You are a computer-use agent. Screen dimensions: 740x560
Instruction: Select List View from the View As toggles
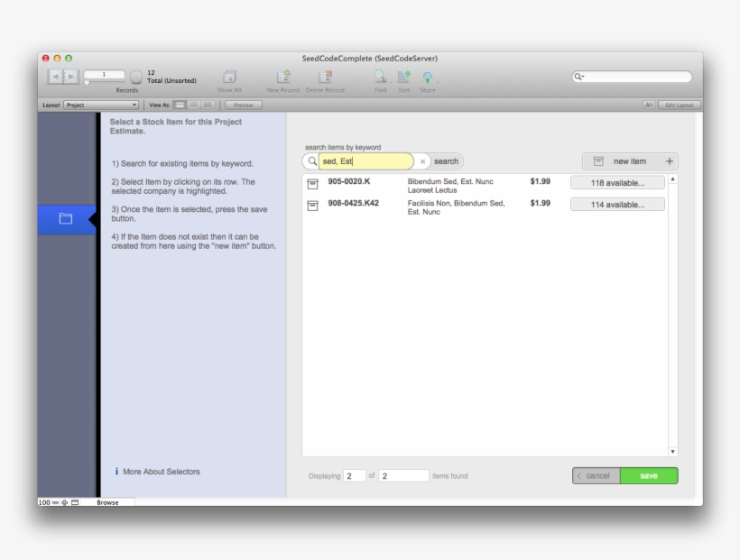coord(193,105)
